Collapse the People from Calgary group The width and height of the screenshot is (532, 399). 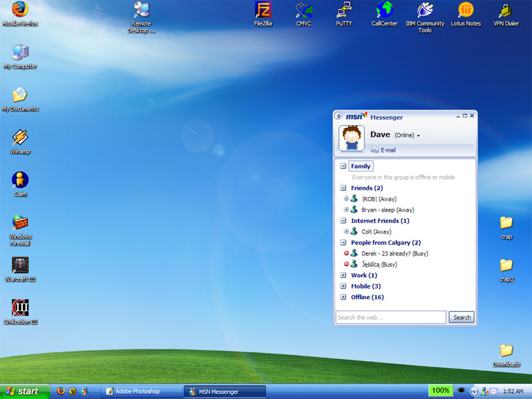pyautogui.click(x=343, y=243)
